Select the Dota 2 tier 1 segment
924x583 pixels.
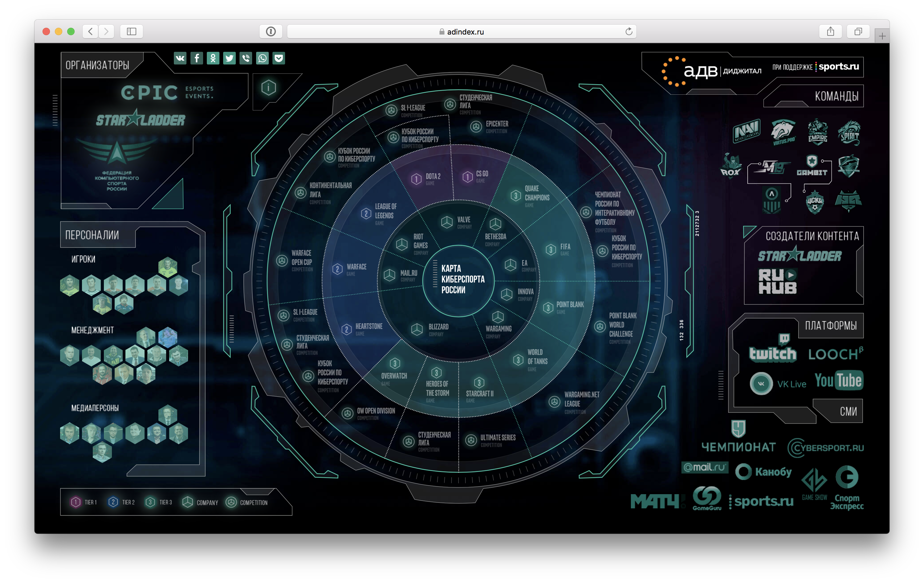tap(426, 179)
